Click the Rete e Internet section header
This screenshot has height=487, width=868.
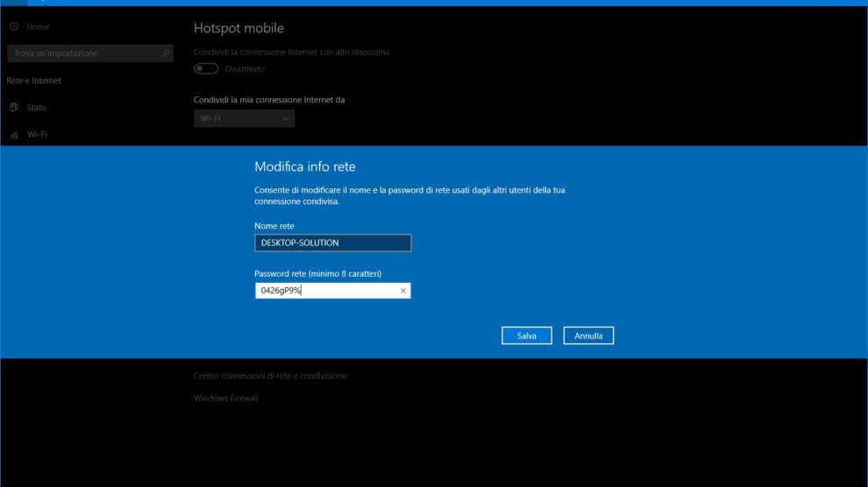pyautogui.click(x=34, y=81)
